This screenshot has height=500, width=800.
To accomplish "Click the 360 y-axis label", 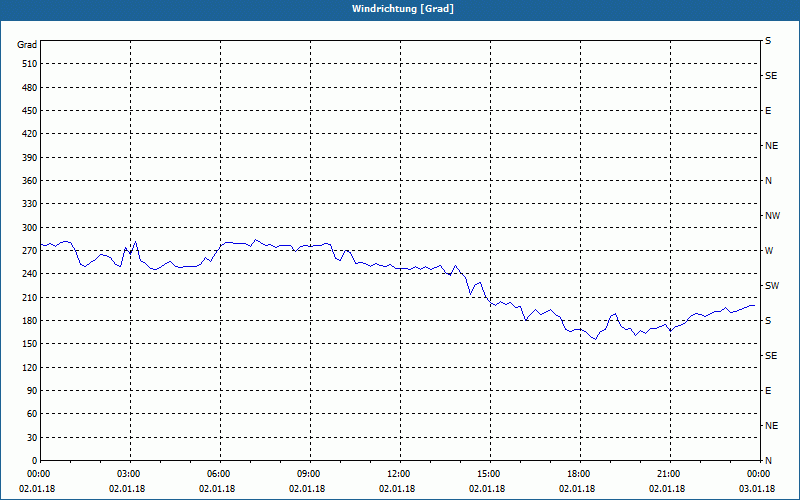I will tap(30, 181).
